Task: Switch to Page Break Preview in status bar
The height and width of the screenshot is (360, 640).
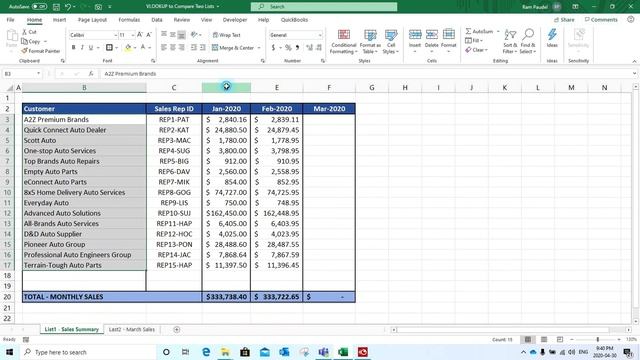Action: 560,340
